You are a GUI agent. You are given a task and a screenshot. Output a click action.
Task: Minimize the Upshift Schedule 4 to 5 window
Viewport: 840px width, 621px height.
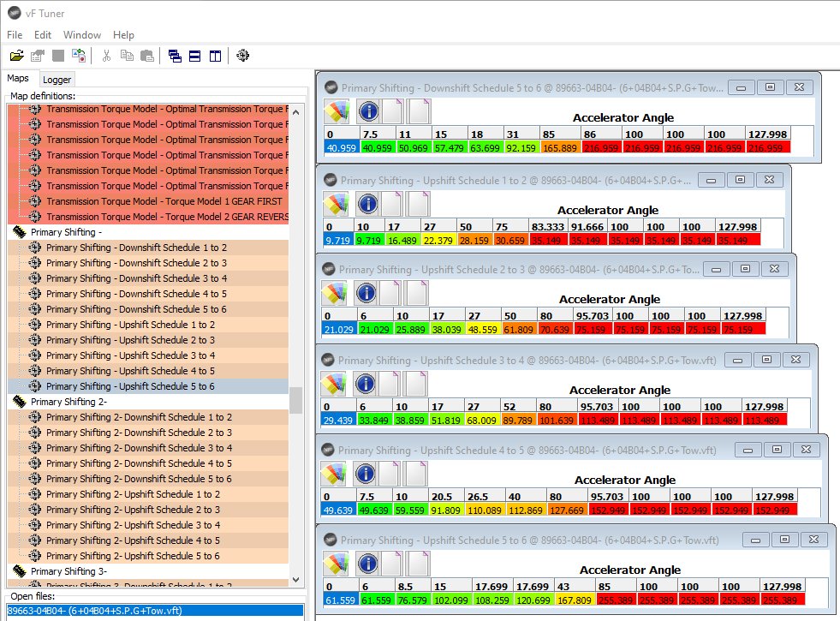tap(748, 450)
